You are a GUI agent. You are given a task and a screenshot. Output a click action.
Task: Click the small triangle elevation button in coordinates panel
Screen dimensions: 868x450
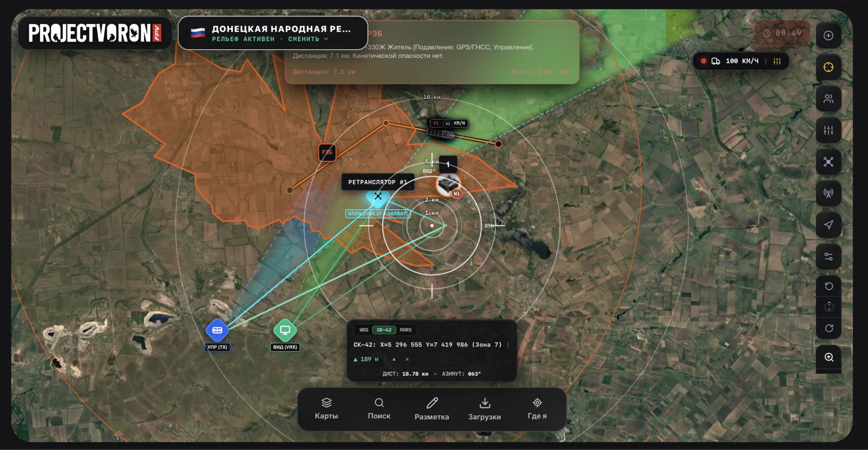[394, 359]
